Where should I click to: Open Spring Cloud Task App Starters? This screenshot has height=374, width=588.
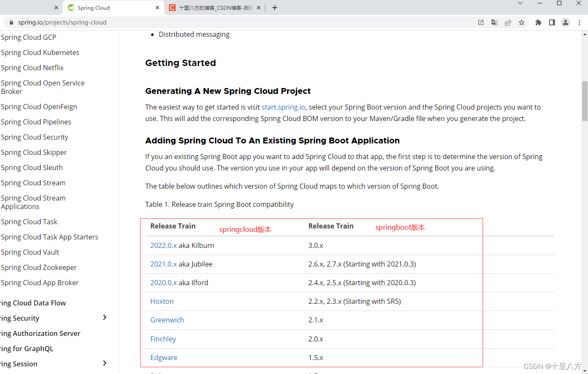click(50, 237)
